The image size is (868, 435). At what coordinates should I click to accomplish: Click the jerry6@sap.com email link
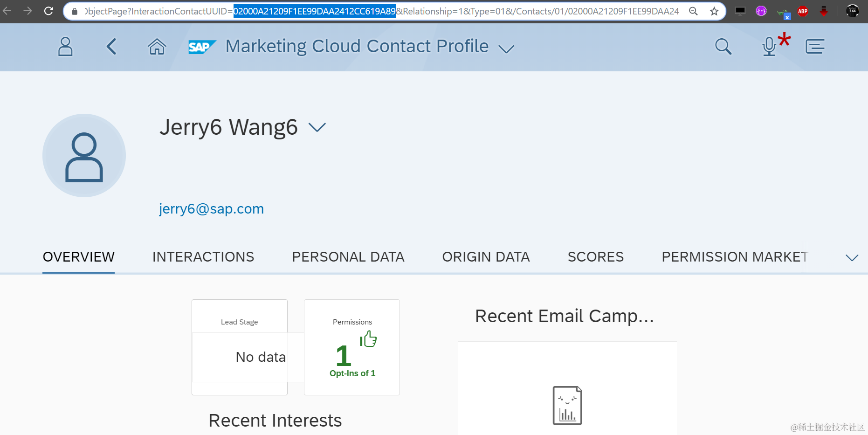212,209
